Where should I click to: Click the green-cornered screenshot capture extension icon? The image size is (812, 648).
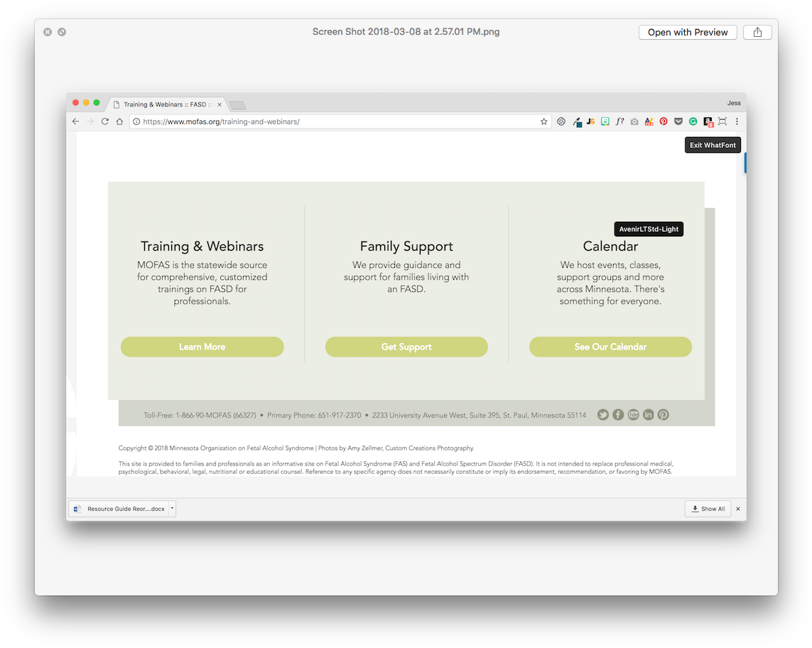pos(722,121)
